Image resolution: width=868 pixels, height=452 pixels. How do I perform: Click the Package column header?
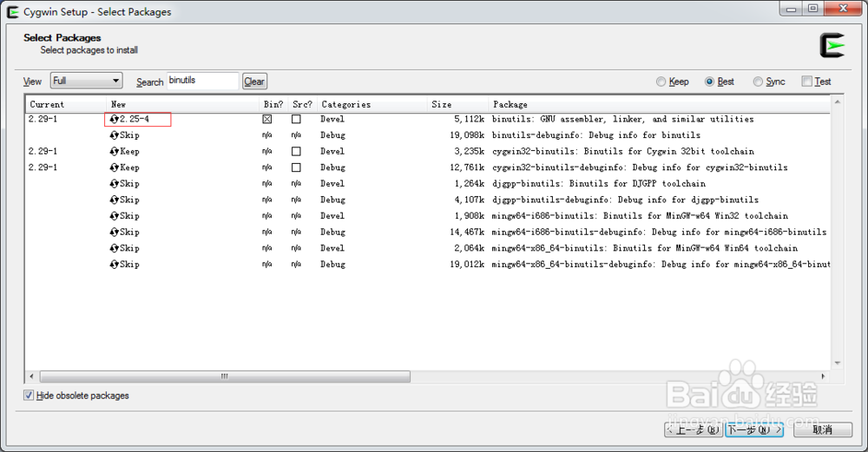coord(659,104)
